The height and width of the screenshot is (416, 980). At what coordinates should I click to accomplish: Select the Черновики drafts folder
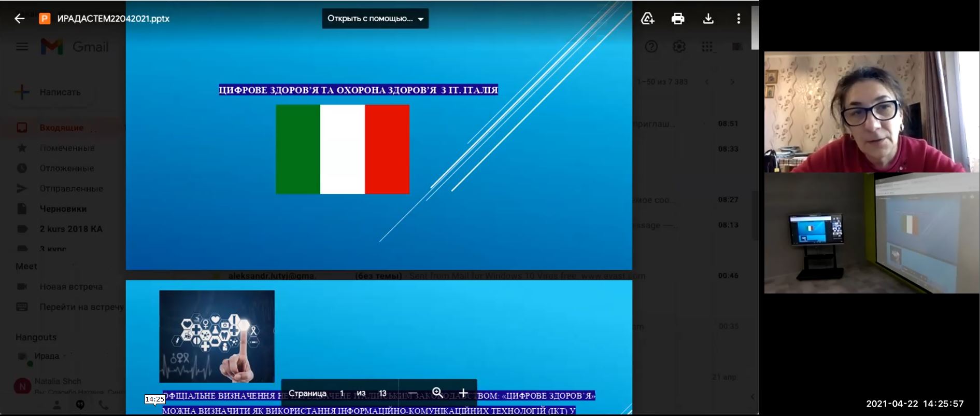pyautogui.click(x=63, y=209)
